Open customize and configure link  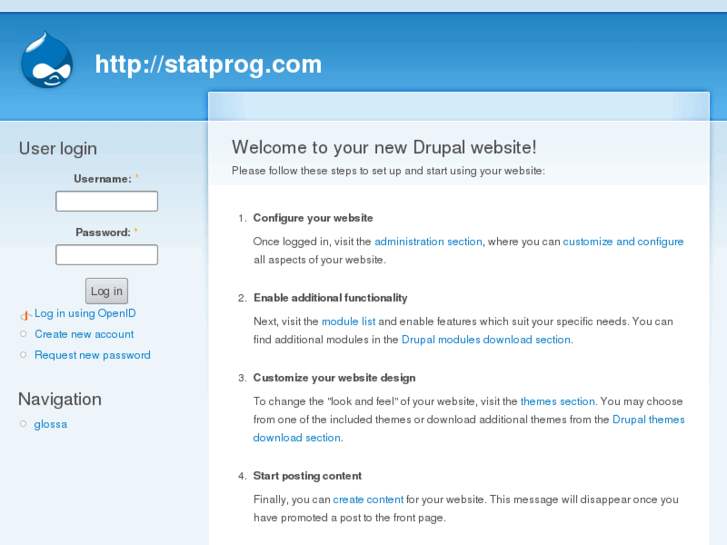[x=623, y=242]
